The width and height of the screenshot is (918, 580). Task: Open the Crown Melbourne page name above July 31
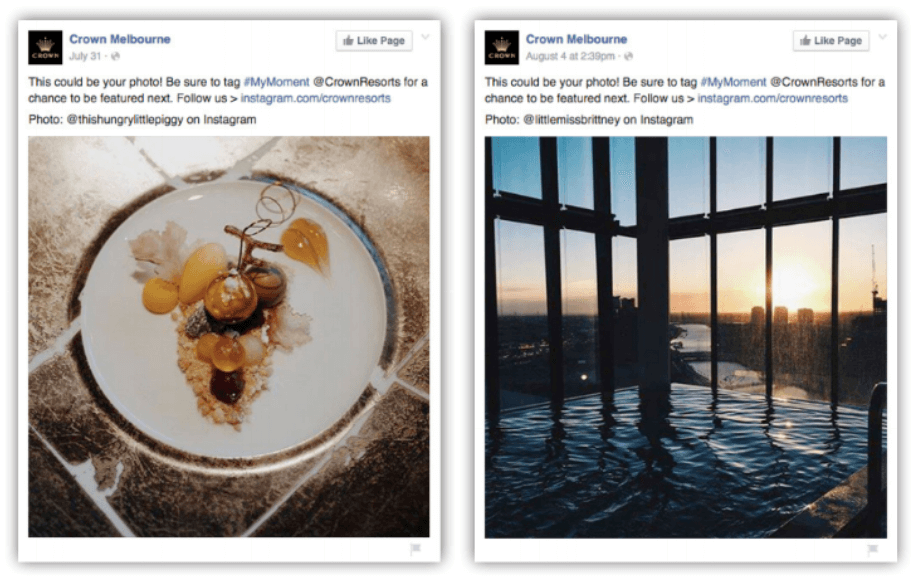coord(120,39)
